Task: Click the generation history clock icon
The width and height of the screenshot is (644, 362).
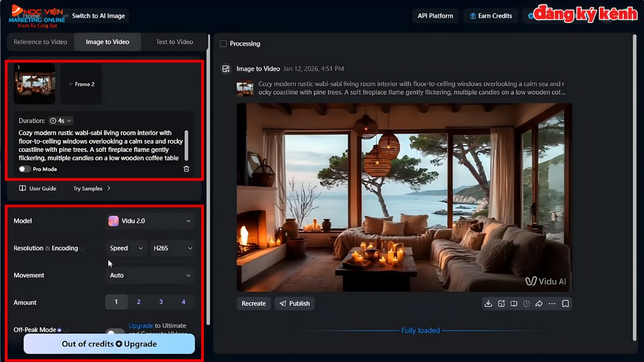Action: [526, 303]
